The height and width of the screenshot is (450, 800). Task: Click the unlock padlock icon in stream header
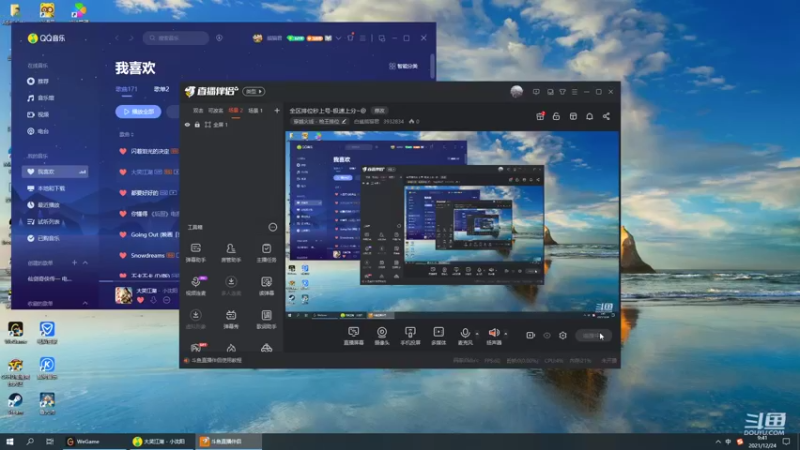556,116
